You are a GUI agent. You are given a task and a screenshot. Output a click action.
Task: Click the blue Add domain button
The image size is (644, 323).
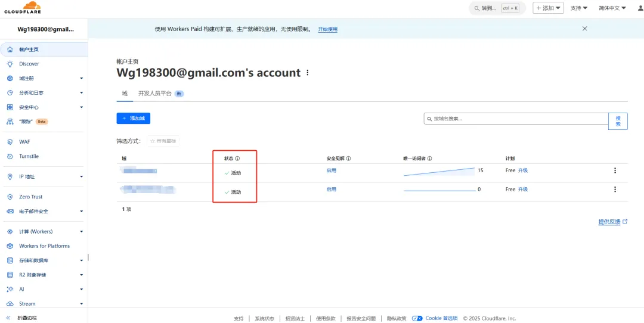click(x=134, y=118)
